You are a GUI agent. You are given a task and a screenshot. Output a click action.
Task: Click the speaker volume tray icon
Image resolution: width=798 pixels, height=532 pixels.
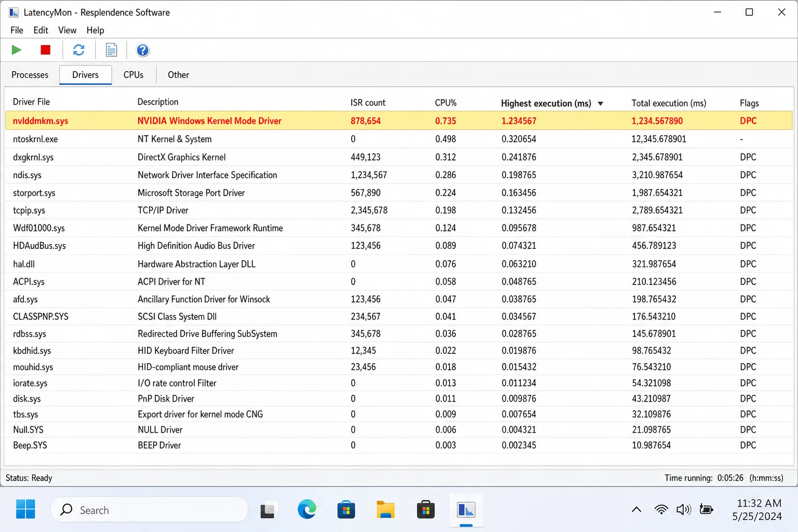click(x=684, y=510)
